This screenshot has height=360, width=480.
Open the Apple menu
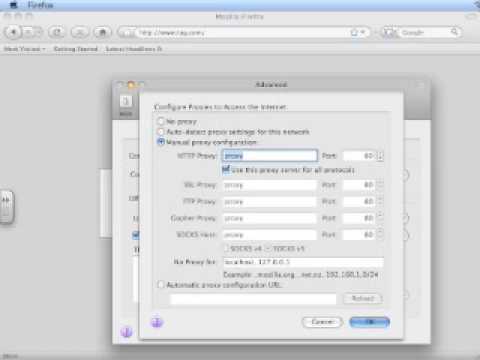click(x=13, y=5)
